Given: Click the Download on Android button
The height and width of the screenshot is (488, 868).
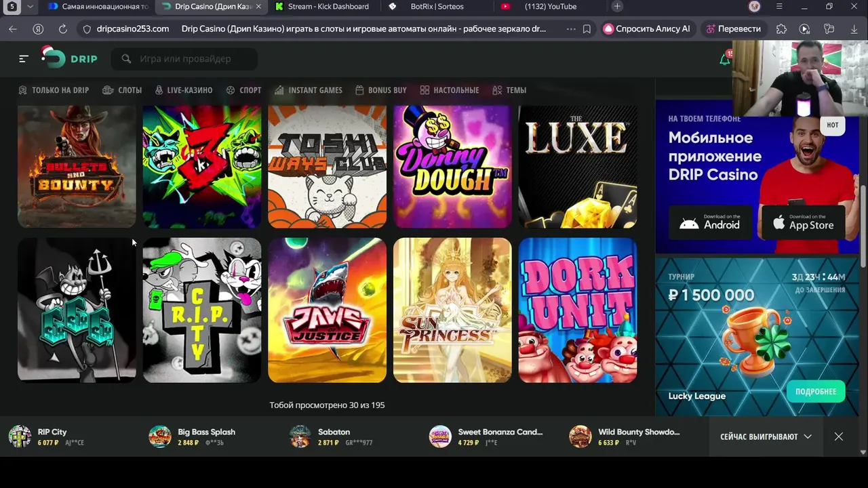Looking at the screenshot, I should (x=710, y=222).
